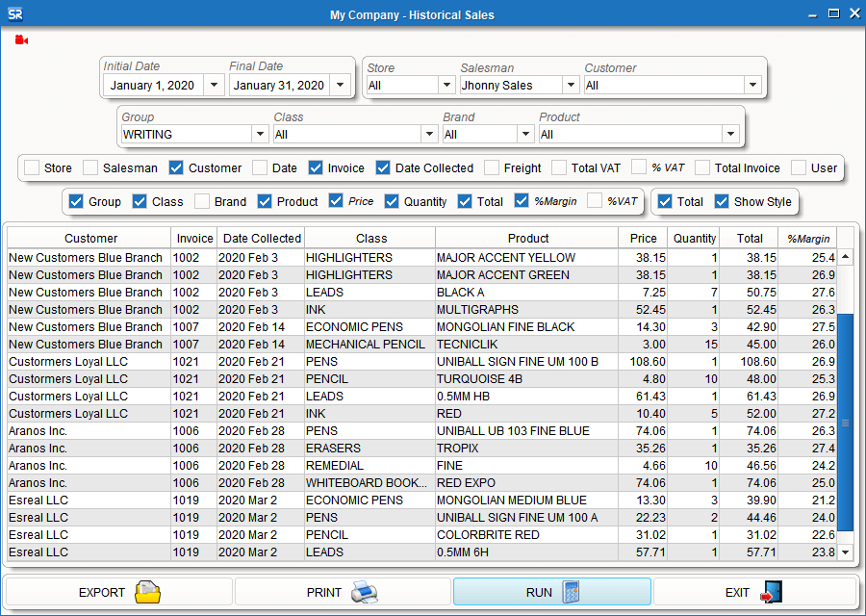Expand the Store dropdown
Image resolution: width=866 pixels, height=616 pixels.
pyautogui.click(x=446, y=85)
